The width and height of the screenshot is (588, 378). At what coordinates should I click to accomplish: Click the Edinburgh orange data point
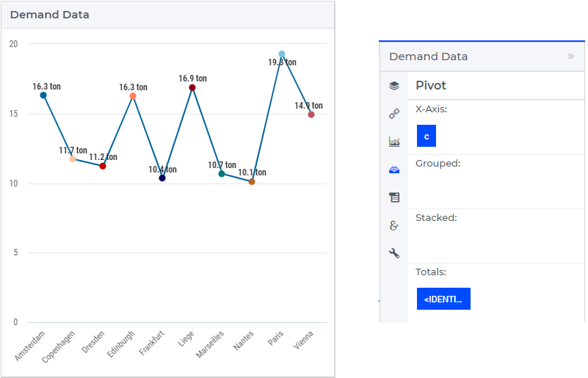[x=133, y=96]
